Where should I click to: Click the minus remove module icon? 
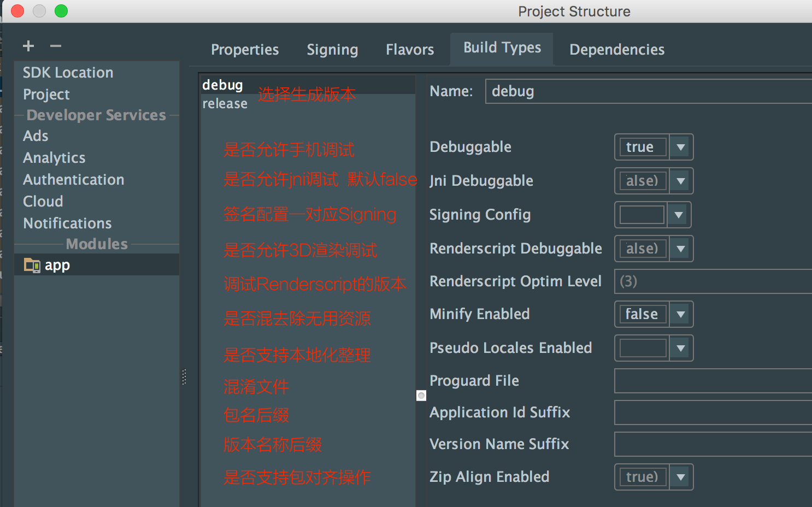click(56, 46)
